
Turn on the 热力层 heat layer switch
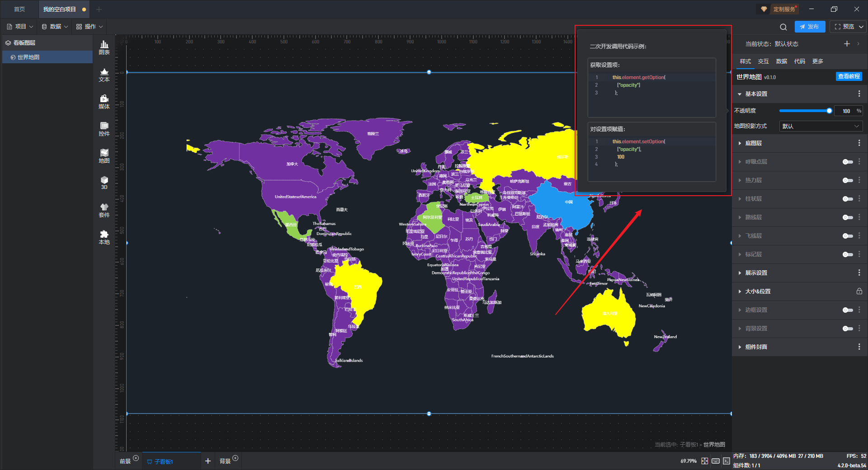pos(848,180)
